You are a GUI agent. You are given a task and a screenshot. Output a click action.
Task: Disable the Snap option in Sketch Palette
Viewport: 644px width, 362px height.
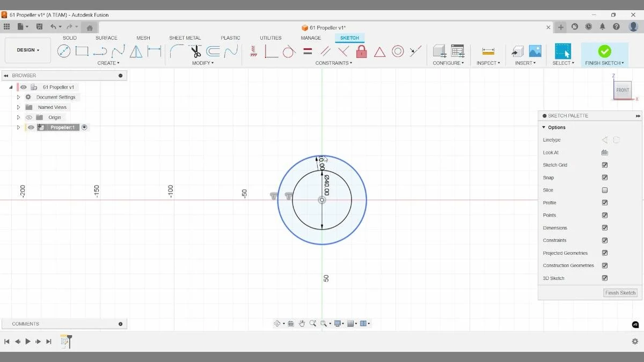604,178
